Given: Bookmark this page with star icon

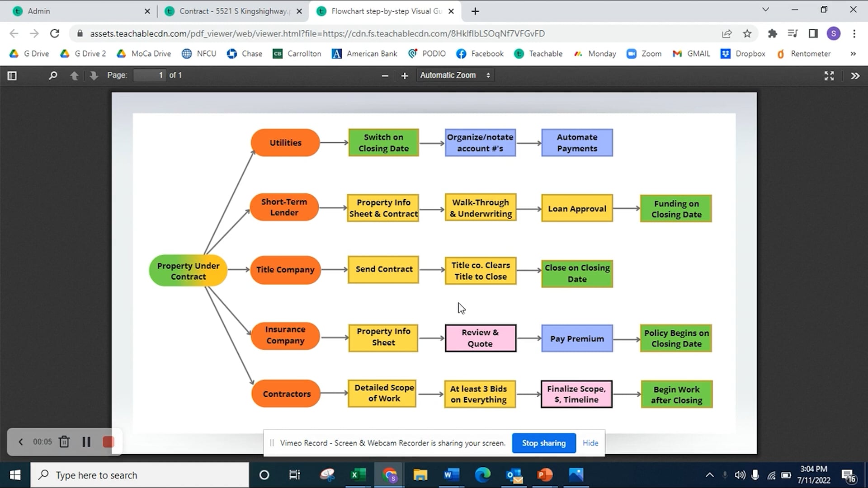Looking at the screenshot, I should 747,33.
